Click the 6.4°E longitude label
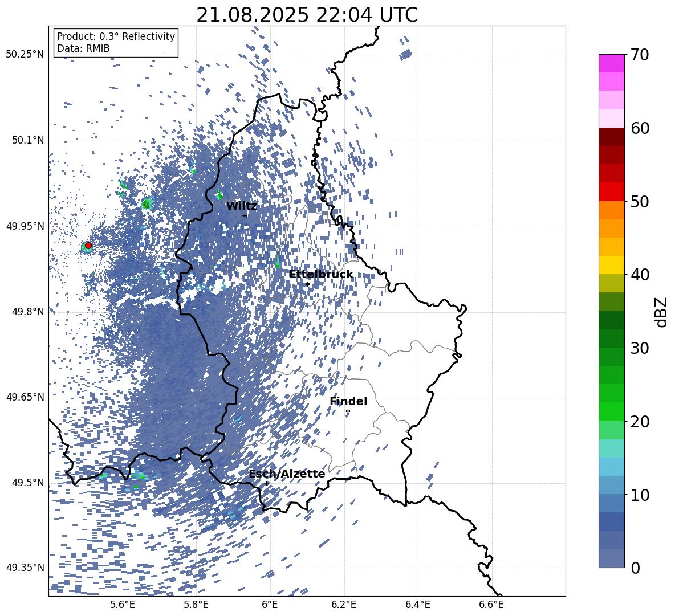This screenshot has width=675, height=616. pyautogui.click(x=418, y=605)
